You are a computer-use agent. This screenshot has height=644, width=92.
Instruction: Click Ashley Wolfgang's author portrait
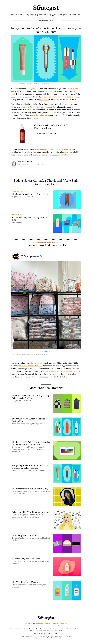14,164
